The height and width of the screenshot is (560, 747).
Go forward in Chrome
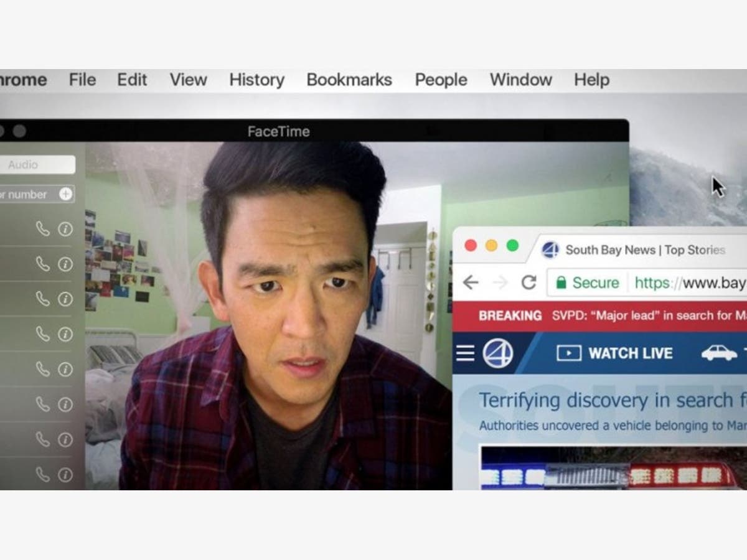(x=500, y=282)
